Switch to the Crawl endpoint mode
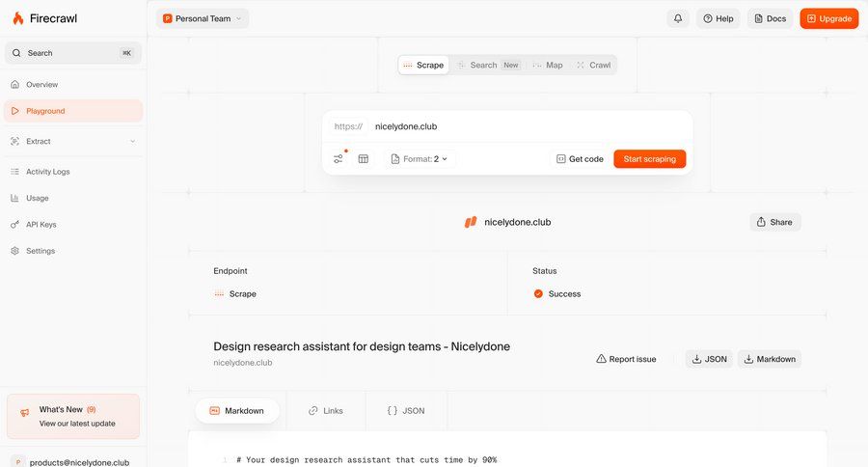The height and width of the screenshot is (467, 868). pyautogui.click(x=593, y=66)
